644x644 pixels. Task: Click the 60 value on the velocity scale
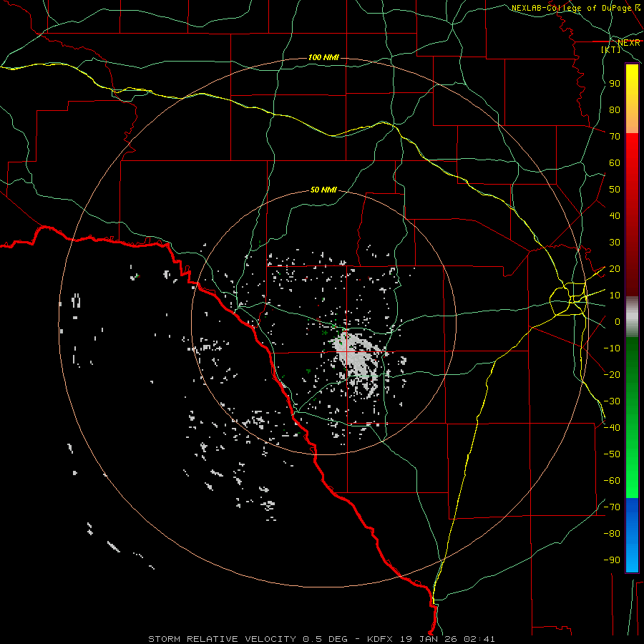click(615, 163)
